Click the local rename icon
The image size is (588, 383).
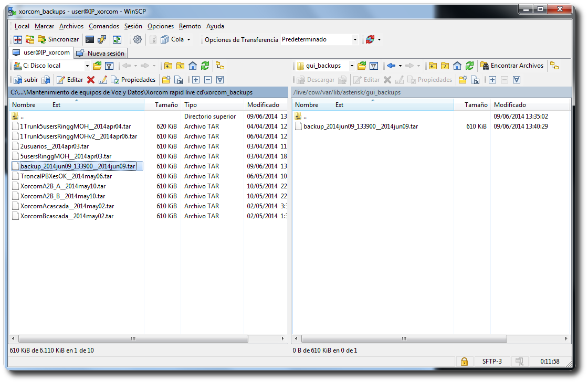coord(103,80)
